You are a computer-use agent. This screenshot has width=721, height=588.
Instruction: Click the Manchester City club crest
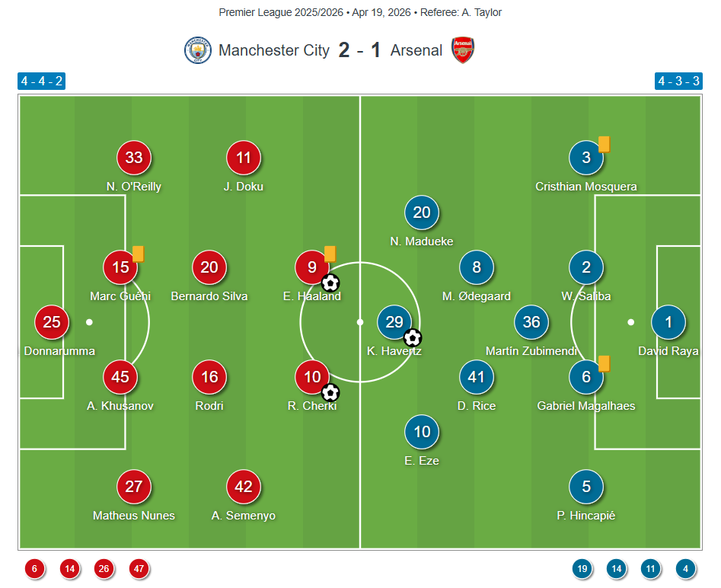point(197,50)
